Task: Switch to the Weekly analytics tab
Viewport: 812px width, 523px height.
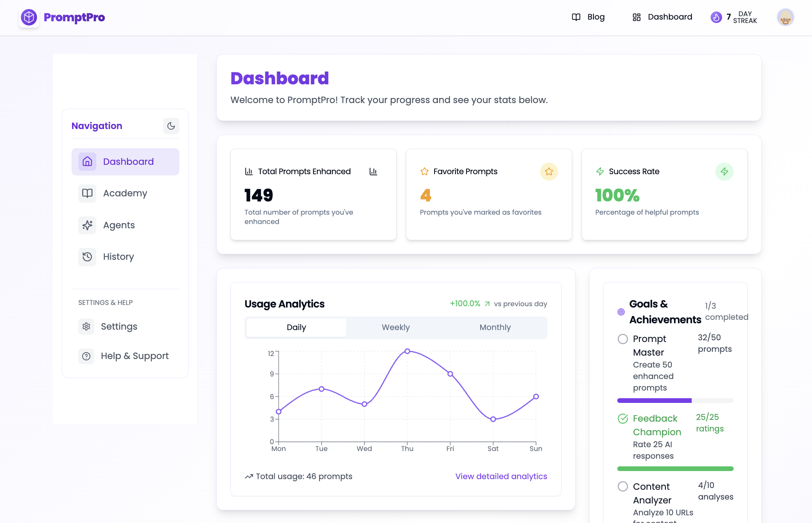Action: pos(395,328)
